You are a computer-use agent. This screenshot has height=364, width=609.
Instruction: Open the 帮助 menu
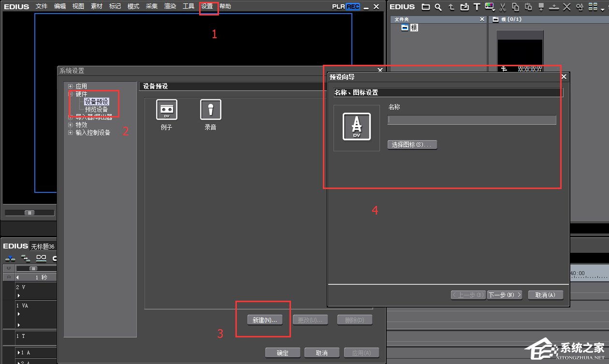225,6
